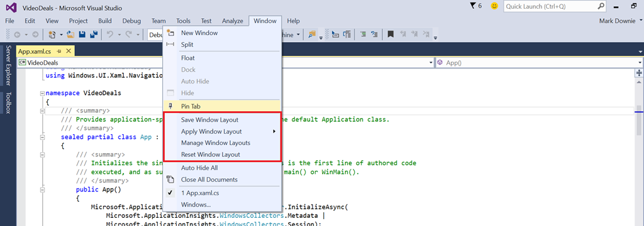Viewport: 644px width, 226px height.
Task: Open the feedback smiley face icon
Action: (x=494, y=6)
